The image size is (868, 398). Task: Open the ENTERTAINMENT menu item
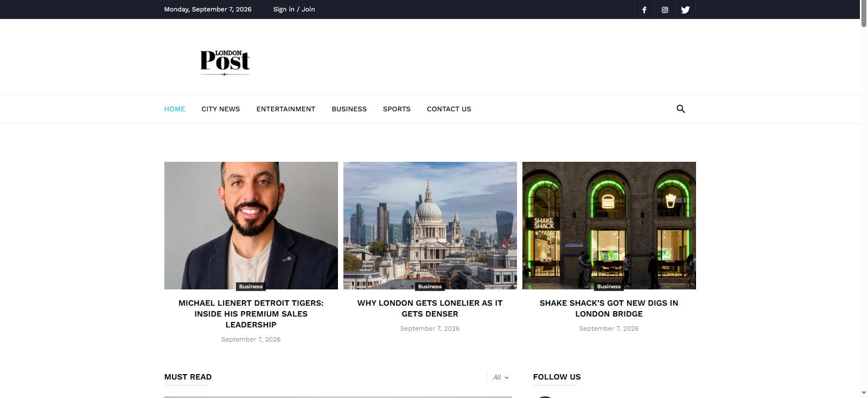click(x=286, y=109)
